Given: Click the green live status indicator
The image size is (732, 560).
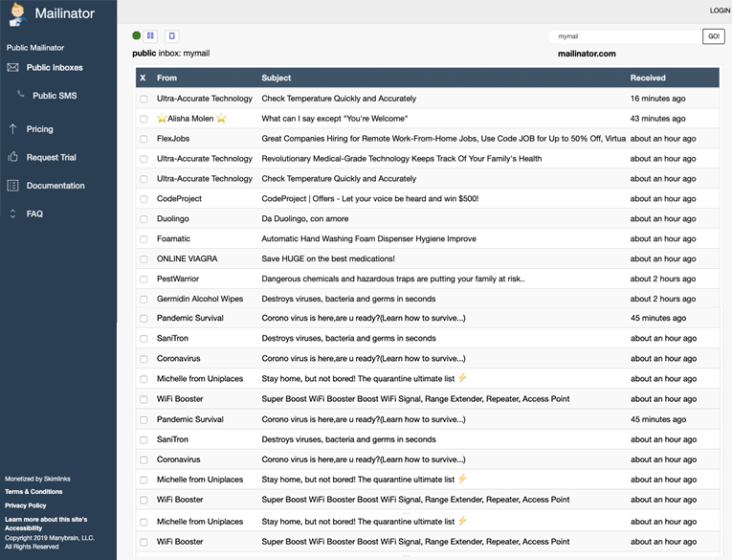Looking at the screenshot, I should (136, 35).
